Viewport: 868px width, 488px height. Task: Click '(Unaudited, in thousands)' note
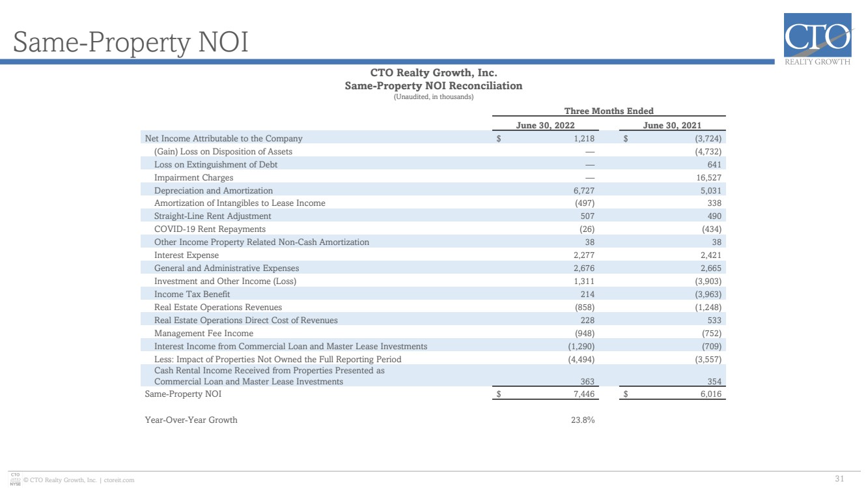click(434, 97)
